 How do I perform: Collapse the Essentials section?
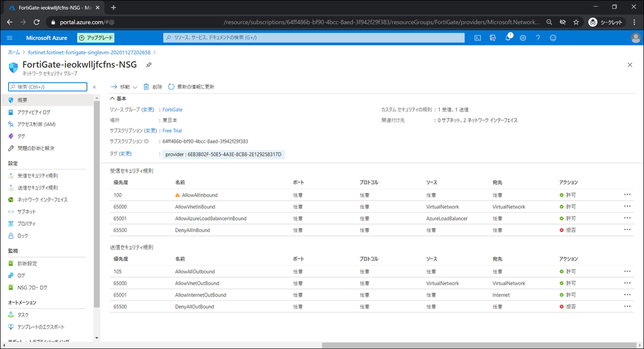point(118,99)
